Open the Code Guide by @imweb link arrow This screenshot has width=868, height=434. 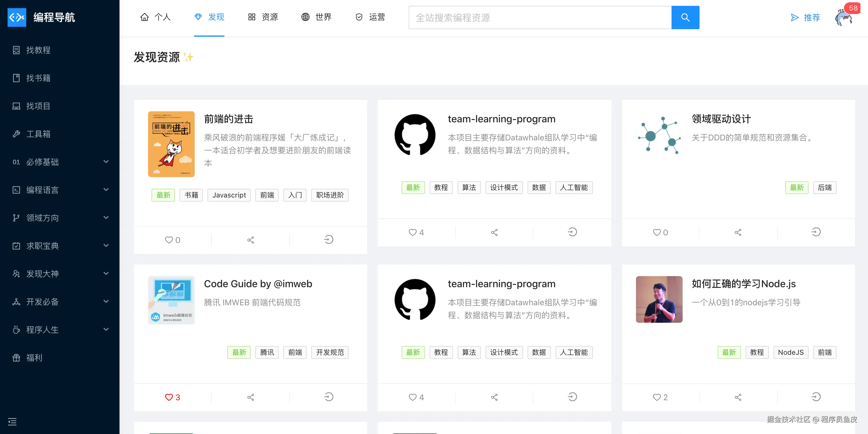[x=328, y=397]
